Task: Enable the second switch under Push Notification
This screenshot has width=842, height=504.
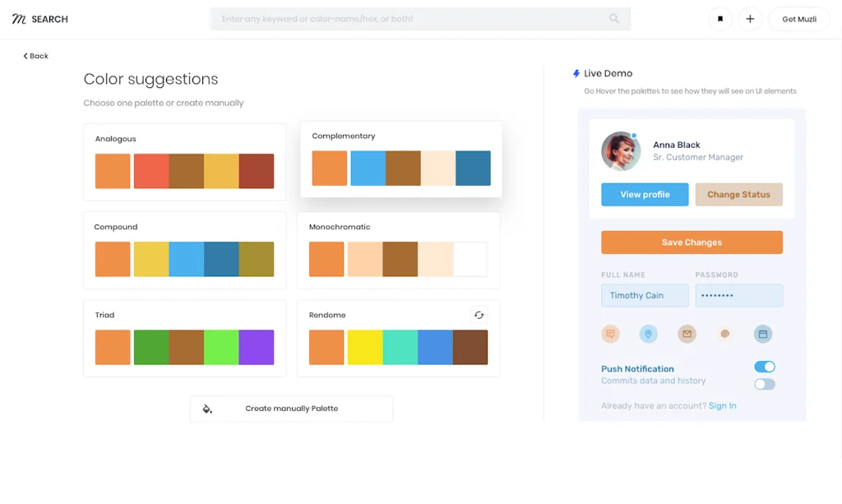Action: pos(765,384)
